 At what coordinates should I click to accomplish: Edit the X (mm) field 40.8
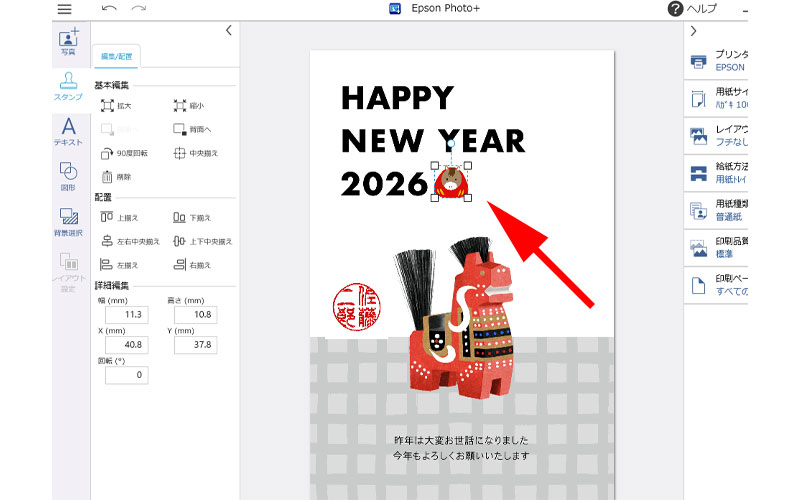click(127, 345)
